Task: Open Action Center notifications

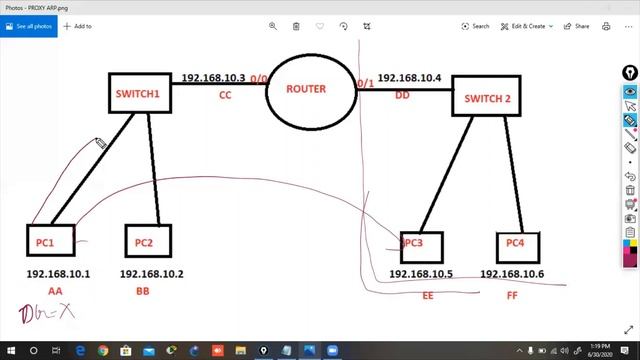Action: (x=624, y=351)
